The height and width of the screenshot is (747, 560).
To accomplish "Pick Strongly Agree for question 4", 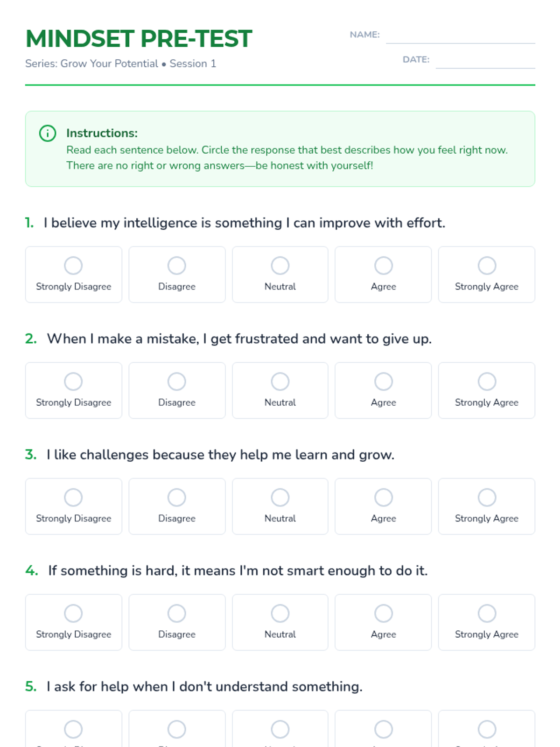I will (487, 613).
